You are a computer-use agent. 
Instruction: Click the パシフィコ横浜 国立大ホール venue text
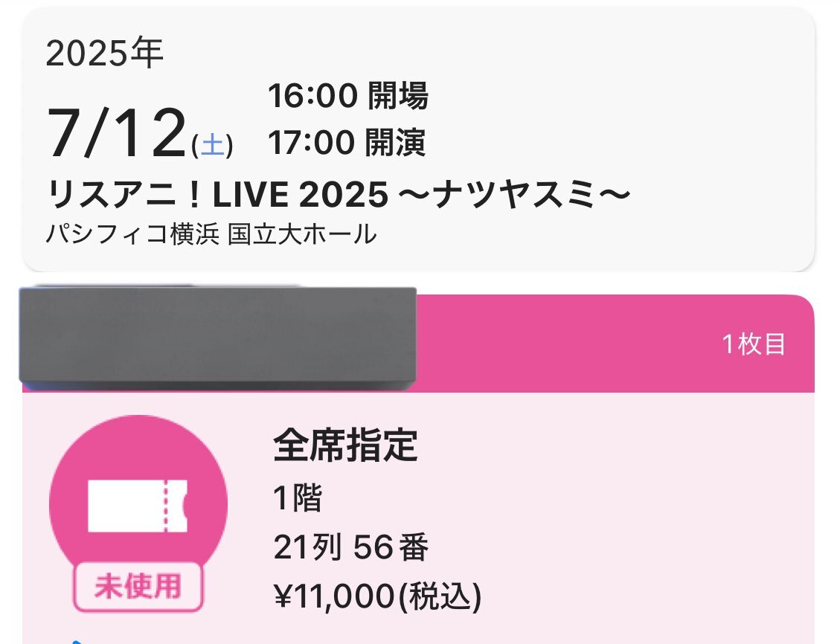coord(211,234)
